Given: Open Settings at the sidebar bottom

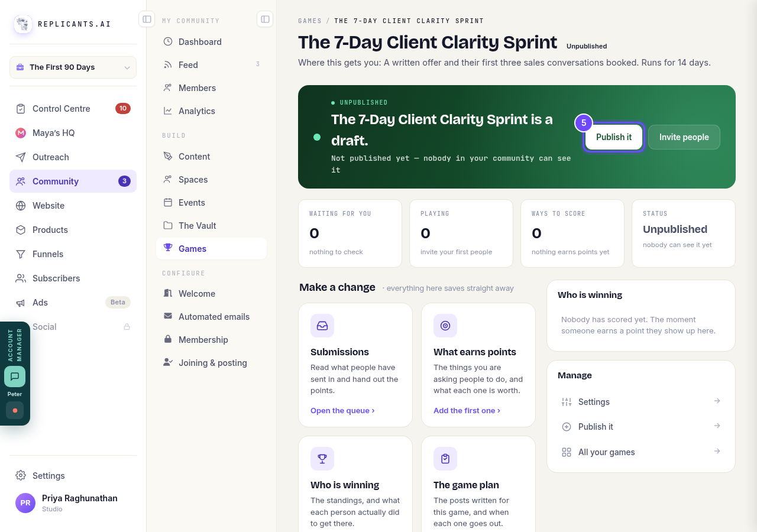Looking at the screenshot, I should [x=73, y=476].
